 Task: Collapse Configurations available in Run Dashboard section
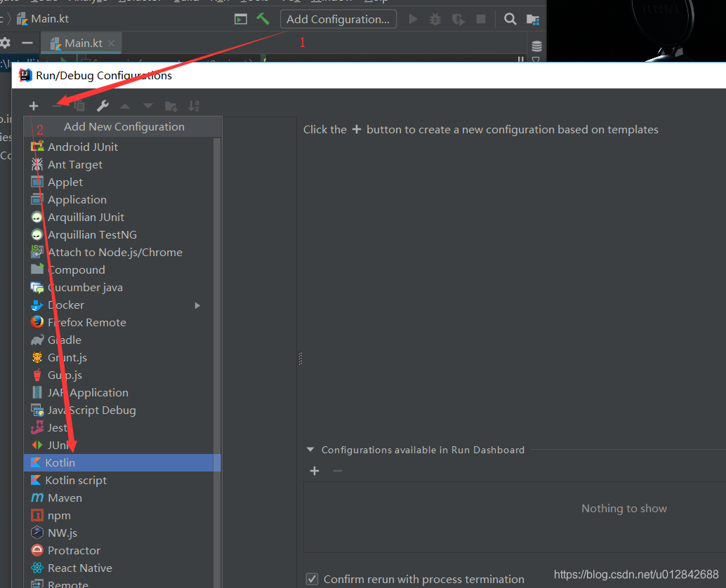point(310,450)
